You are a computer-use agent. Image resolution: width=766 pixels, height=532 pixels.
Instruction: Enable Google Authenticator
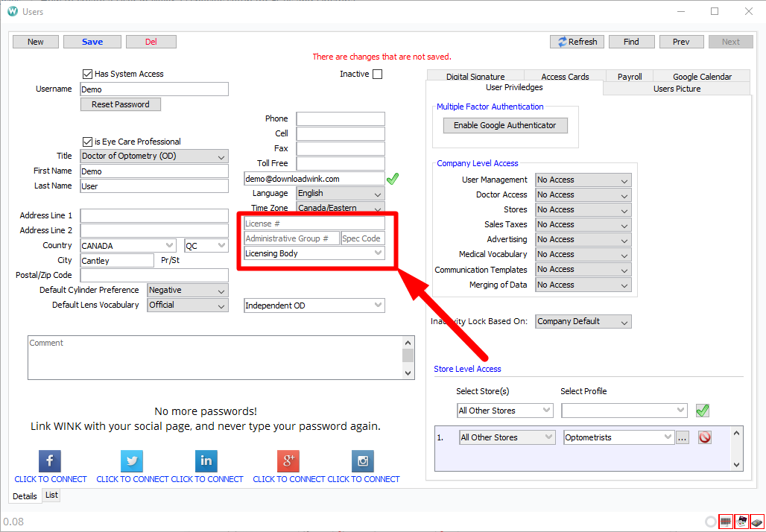[x=504, y=125]
